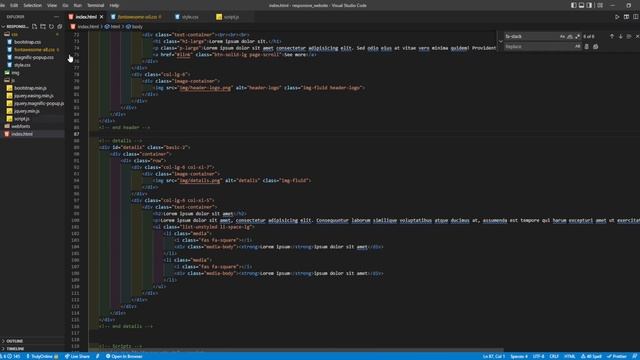Switch to the style.css editor tab
Image resolution: width=640 pixels, height=360 pixels.
[x=190, y=17]
